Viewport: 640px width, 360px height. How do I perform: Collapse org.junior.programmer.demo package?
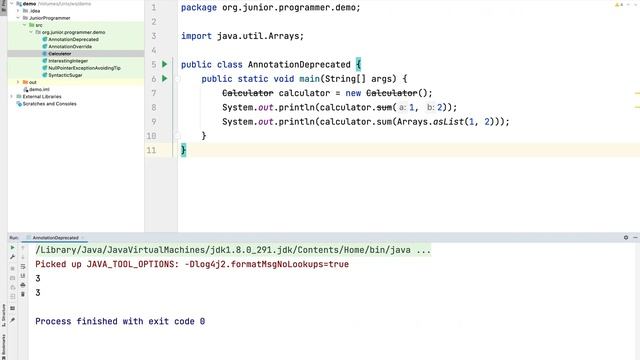coord(31,32)
